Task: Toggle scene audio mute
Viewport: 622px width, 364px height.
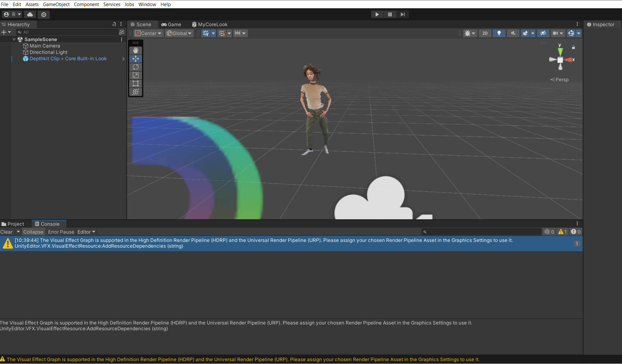Action: tap(513, 33)
